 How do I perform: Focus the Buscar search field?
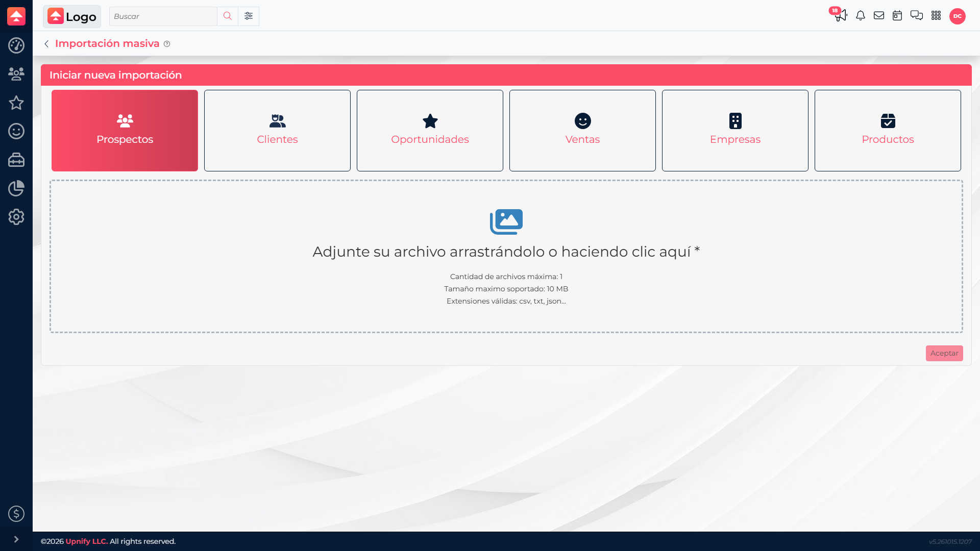point(163,16)
